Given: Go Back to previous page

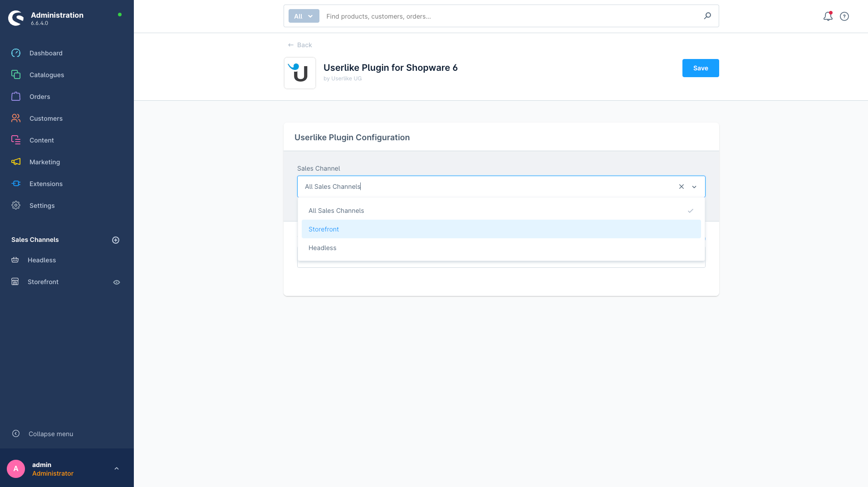Looking at the screenshot, I should (300, 45).
